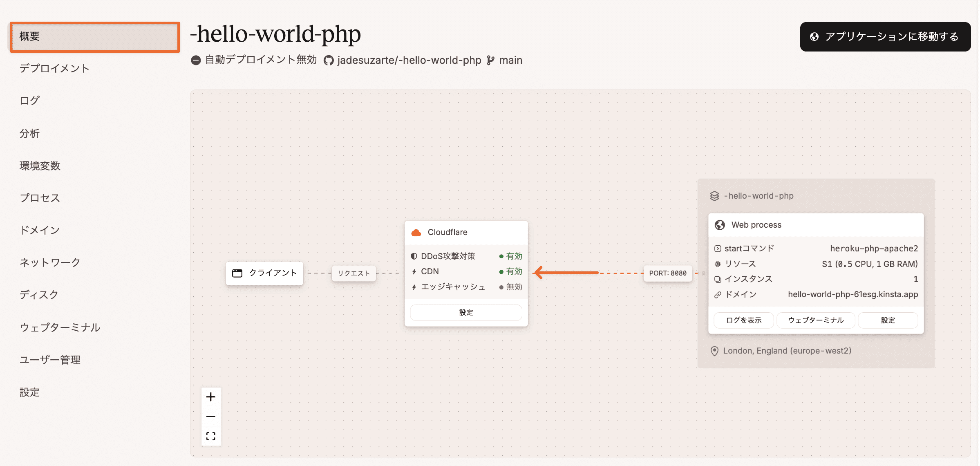This screenshot has width=980, height=466.
Task: Open the デプロイメント sidebar menu
Action: (54, 68)
